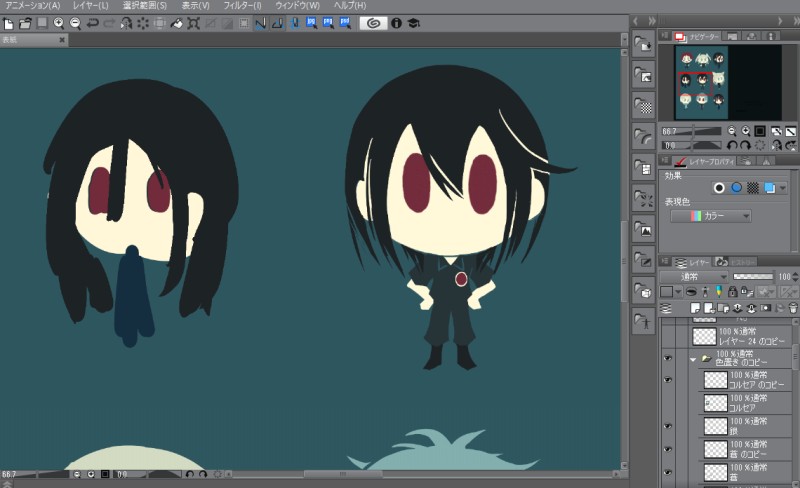Viewport: 800px width, 488px height.
Task: Open ヘルプ(H) menu
Action: pos(350,6)
